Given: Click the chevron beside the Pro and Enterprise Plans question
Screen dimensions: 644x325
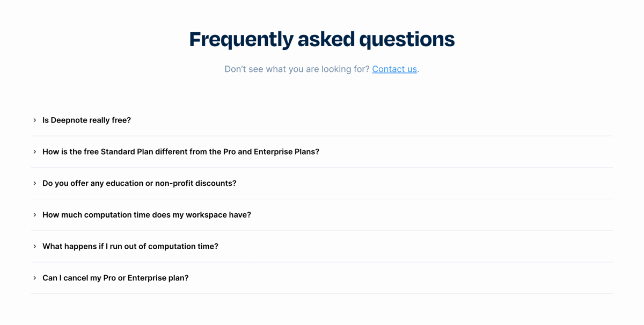Looking at the screenshot, I should (x=34, y=151).
